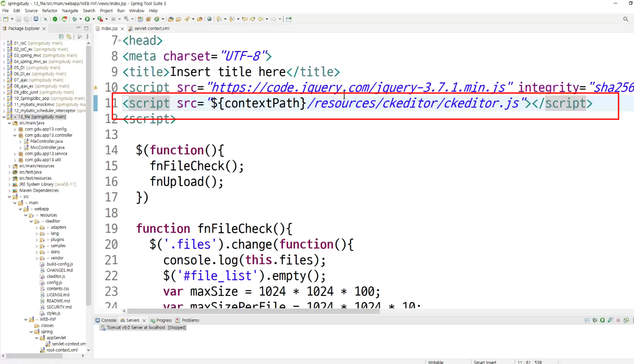Viewport: 634px width, 364px height.
Task: Click the globe web browser toolbar icon
Action: click(x=209, y=19)
